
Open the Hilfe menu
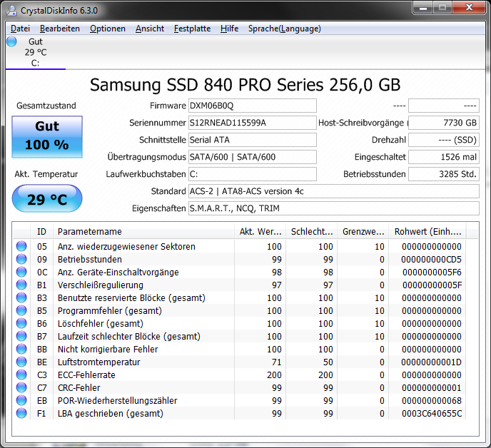tap(229, 29)
